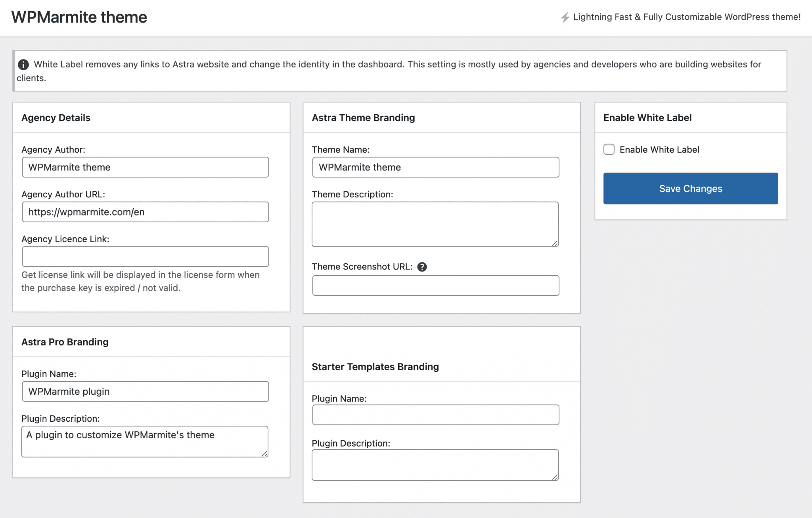Select the Agency Licence Link field
812x518 pixels.
(146, 257)
